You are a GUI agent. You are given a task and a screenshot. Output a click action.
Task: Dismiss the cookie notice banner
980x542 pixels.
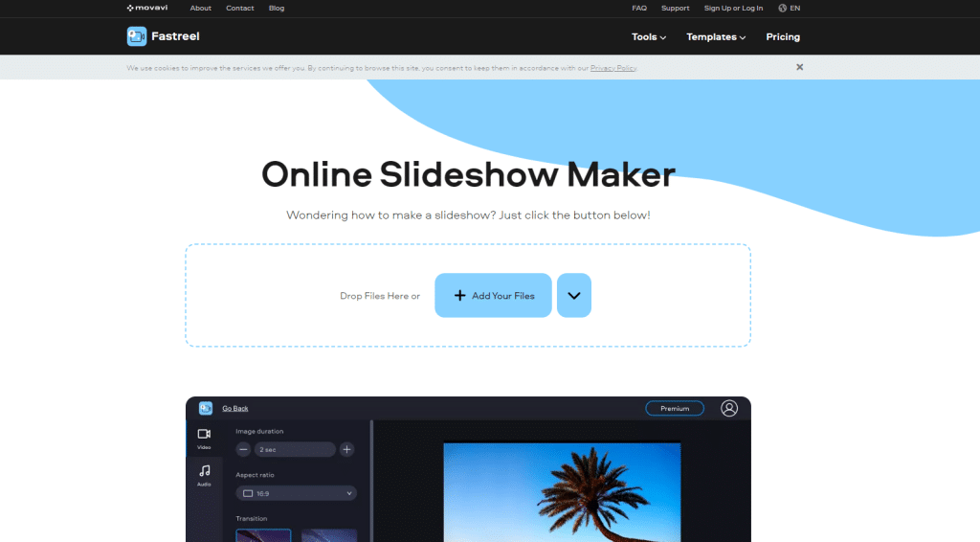[x=799, y=67]
